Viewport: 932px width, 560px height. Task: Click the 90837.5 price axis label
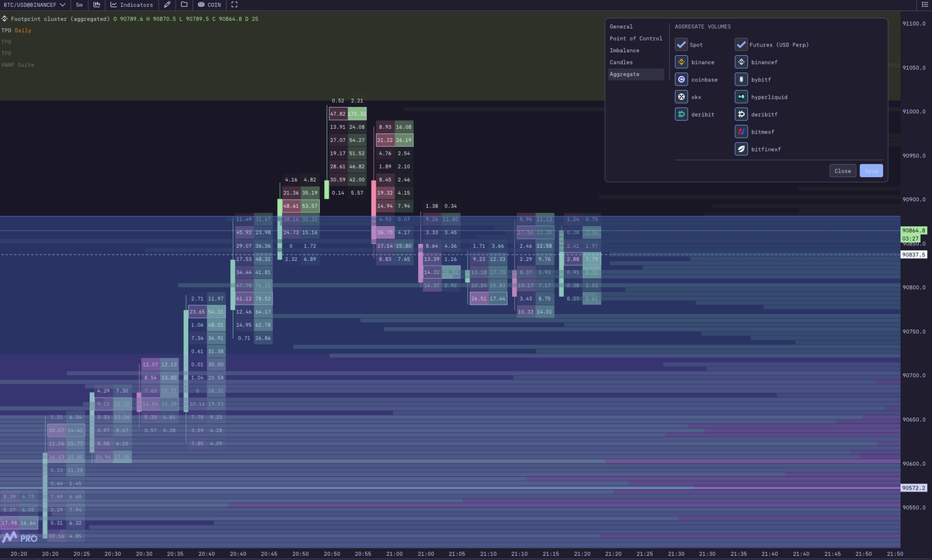tap(914, 254)
